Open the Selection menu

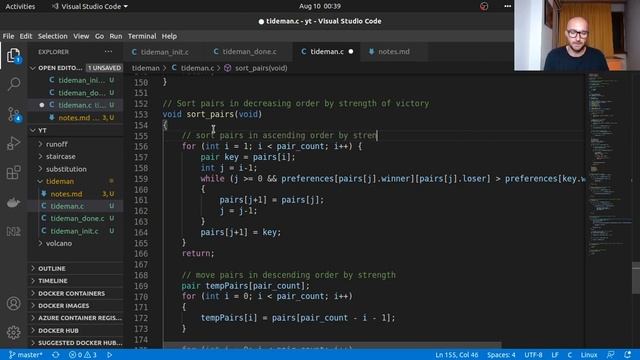pos(53,36)
